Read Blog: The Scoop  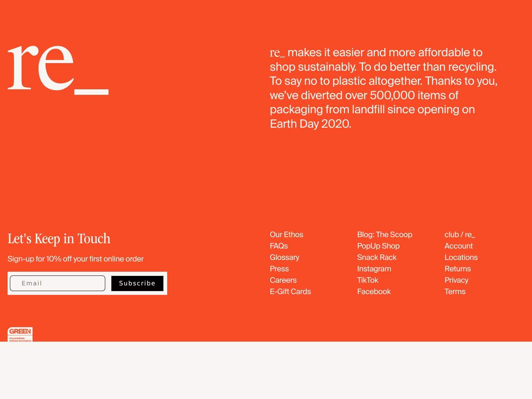coord(385,234)
